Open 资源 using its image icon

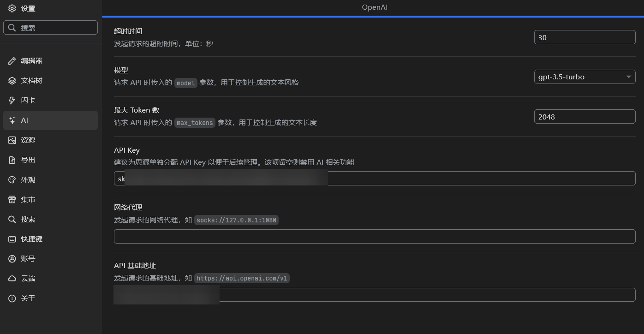pyautogui.click(x=12, y=140)
